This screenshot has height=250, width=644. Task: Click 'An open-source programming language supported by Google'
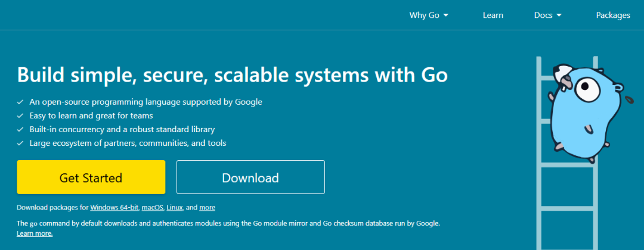pyautogui.click(x=146, y=102)
